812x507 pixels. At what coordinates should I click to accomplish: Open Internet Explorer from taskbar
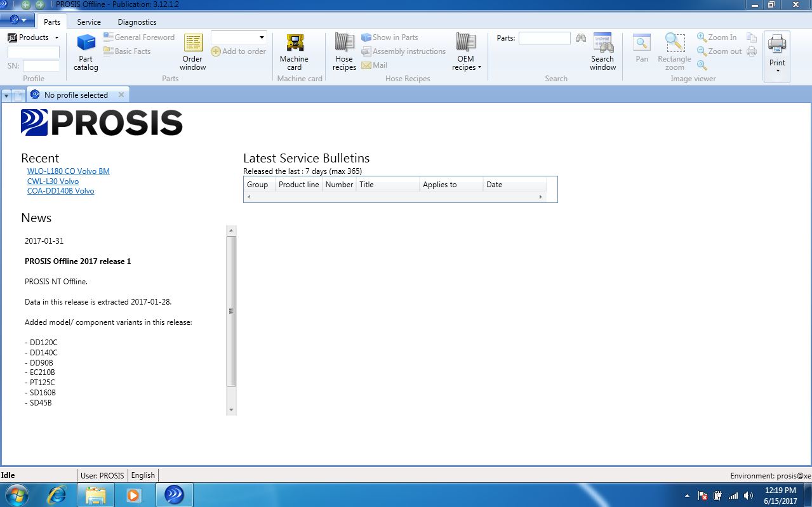pyautogui.click(x=57, y=495)
